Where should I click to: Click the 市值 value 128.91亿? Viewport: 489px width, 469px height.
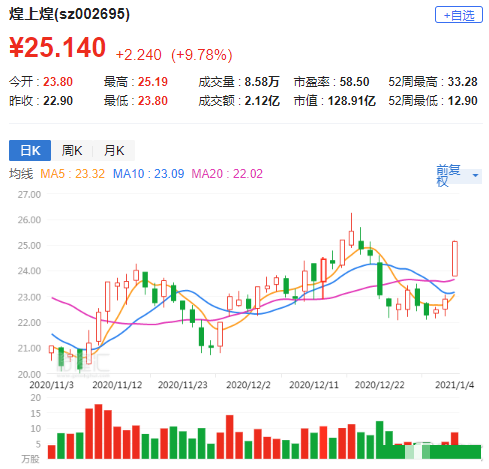coord(352,101)
